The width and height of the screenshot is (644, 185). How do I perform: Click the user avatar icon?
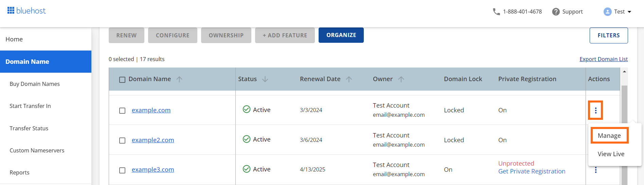coord(607,12)
